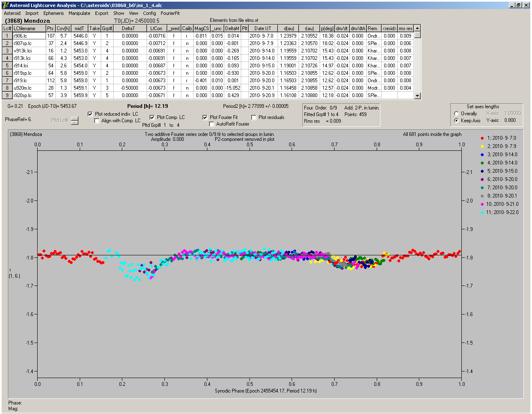This screenshot has height=414, width=532.
Task: Click cyan legend marker for 2010-9-22.0
Action: [482, 212]
